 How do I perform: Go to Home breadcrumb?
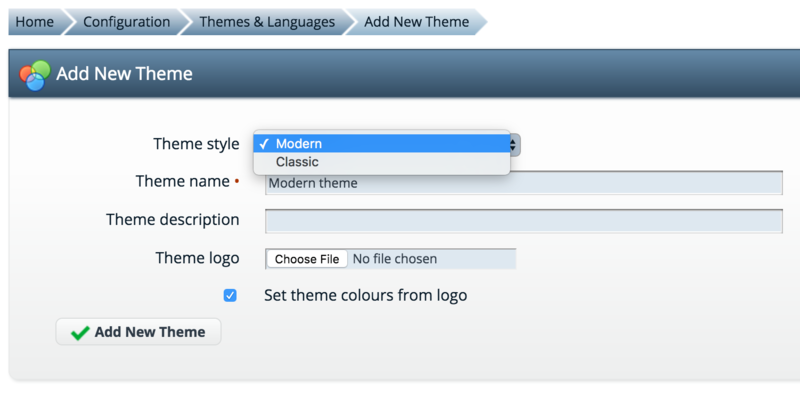pyautogui.click(x=35, y=22)
